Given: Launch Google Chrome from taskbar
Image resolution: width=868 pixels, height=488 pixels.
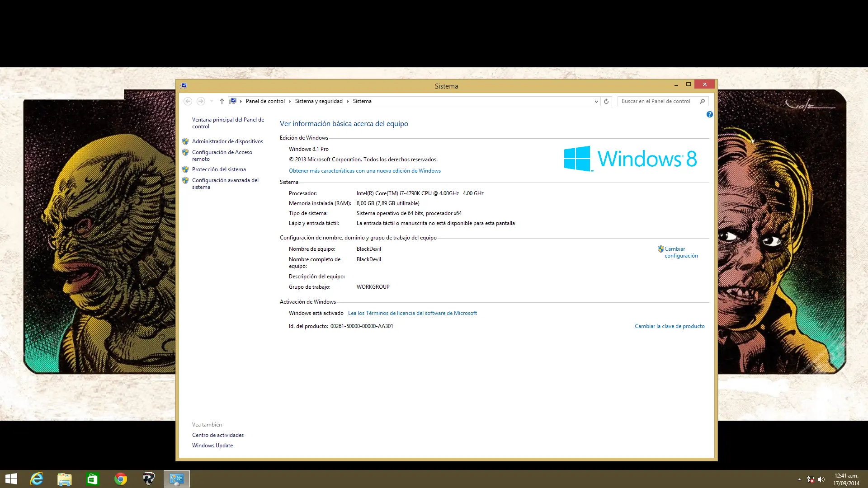Looking at the screenshot, I should click(x=121, y=479).
